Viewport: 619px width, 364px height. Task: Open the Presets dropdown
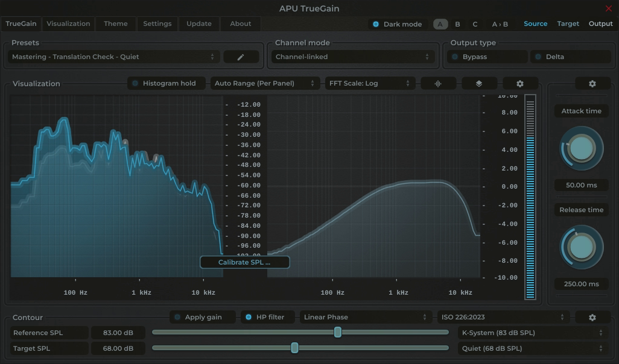(x=113, y=57)
